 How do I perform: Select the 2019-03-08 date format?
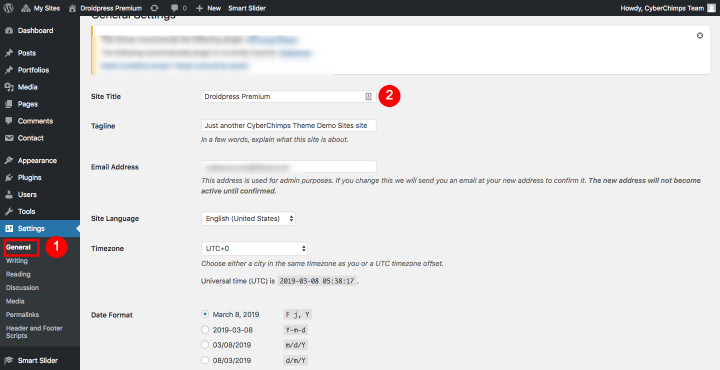pos(205,330)
